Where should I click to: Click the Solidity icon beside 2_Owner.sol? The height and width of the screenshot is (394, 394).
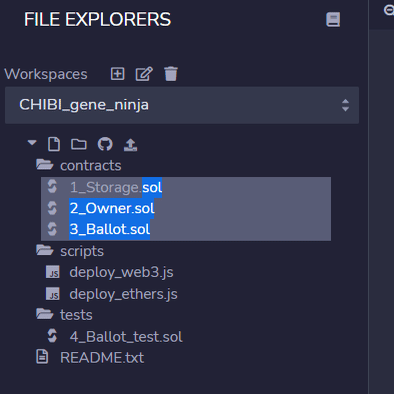click(x=52, y=208)
